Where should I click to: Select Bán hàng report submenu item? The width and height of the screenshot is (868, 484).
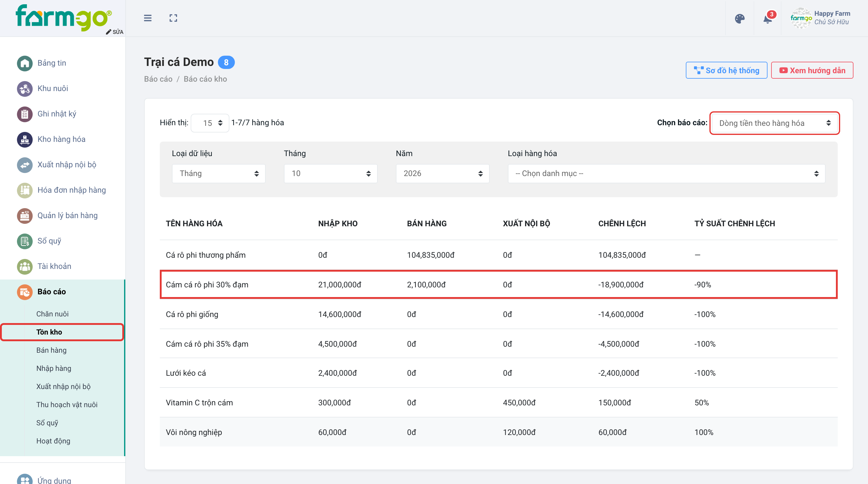pos(51,350)
